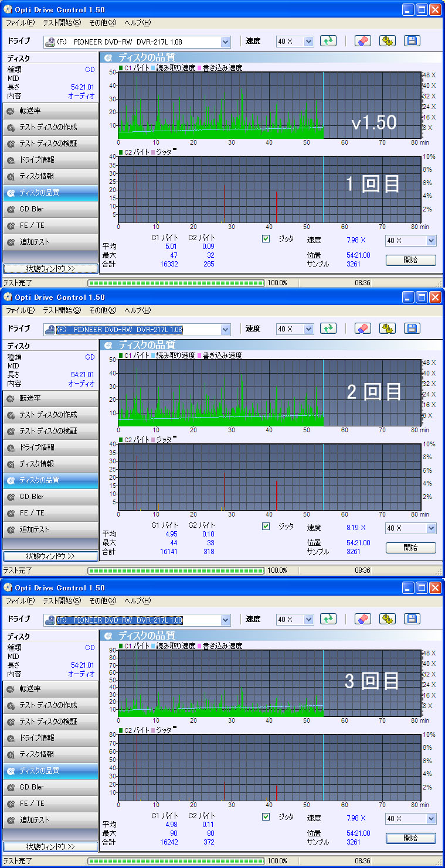Viewport: 445px width, 868px height.
Task: Open ヘルプ(H) menu in 2回目 window
Action: click(x=137, y=310)
